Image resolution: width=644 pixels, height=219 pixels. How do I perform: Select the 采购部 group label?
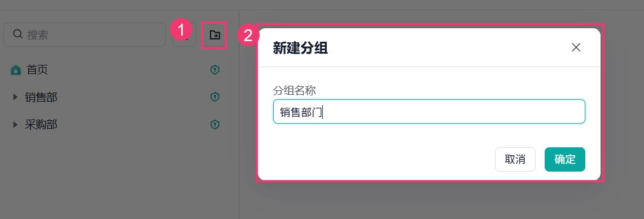point(41,124)
